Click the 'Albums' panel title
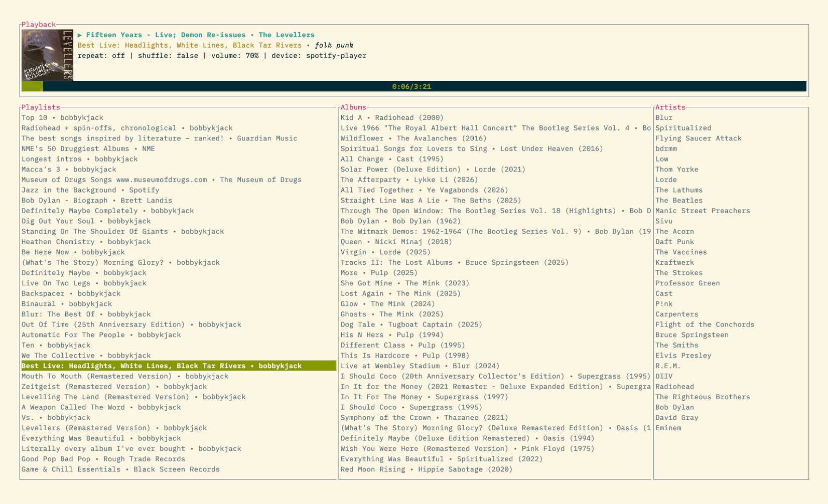The width and height of the screenshot is (828, 504). click(x=354, y=107)
